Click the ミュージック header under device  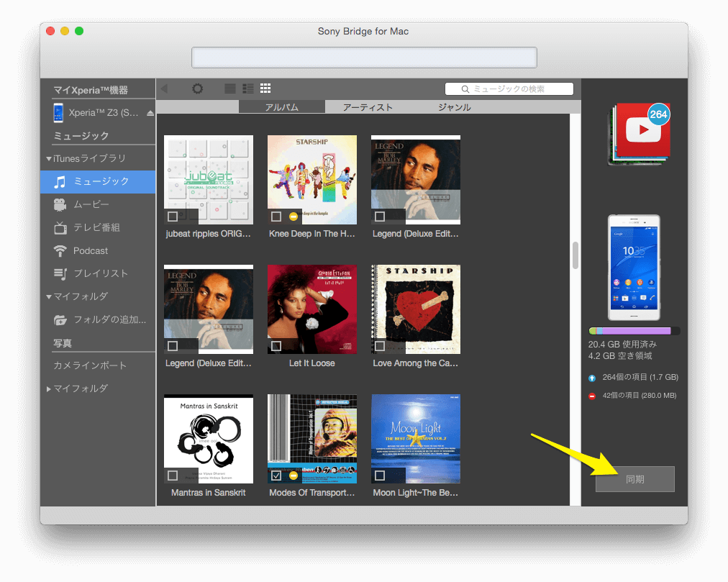click(81, 136)
